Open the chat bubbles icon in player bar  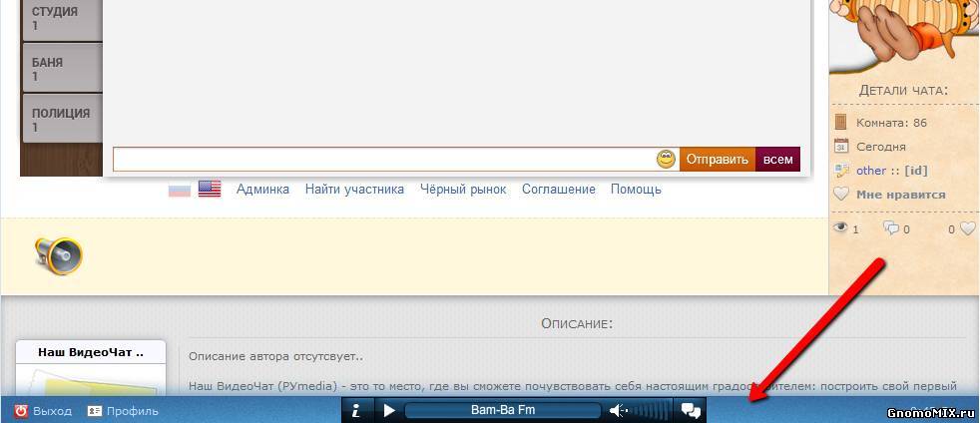click(x=690, y=410)
